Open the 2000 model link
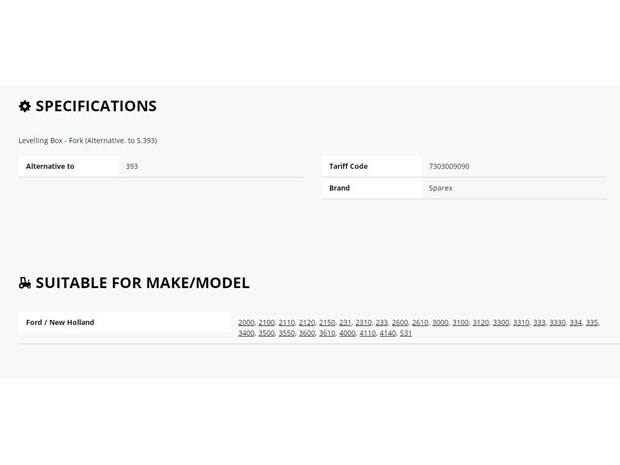The image size is (620, 465). point(246,323)
